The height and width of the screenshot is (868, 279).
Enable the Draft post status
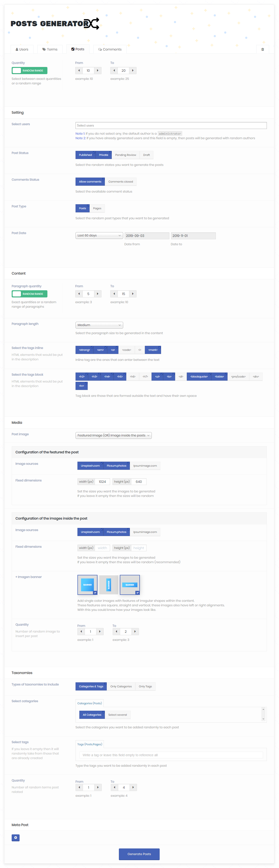146,155
